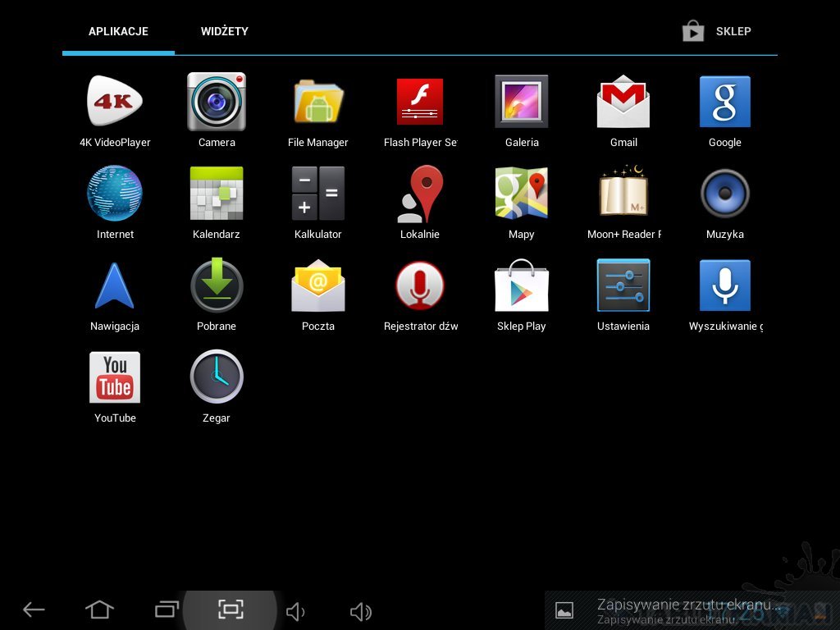The width and height of the screenshot is (840, 630).
Task: Launch the Galeria app
Action: pyautogui.click(x=522, y=102)
